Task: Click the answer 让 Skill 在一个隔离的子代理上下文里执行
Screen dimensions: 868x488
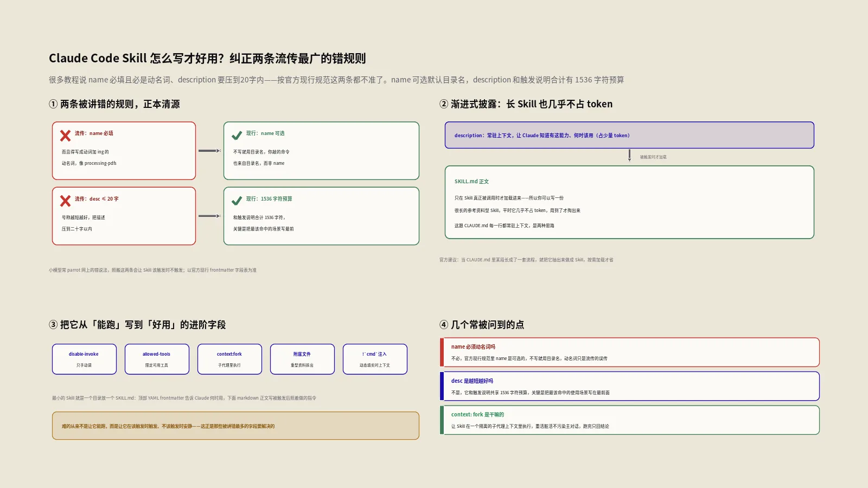Action: click(530, 426)
